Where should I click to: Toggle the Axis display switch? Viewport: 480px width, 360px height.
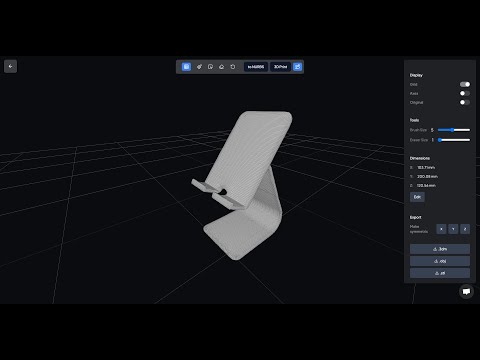click(465, 93)
